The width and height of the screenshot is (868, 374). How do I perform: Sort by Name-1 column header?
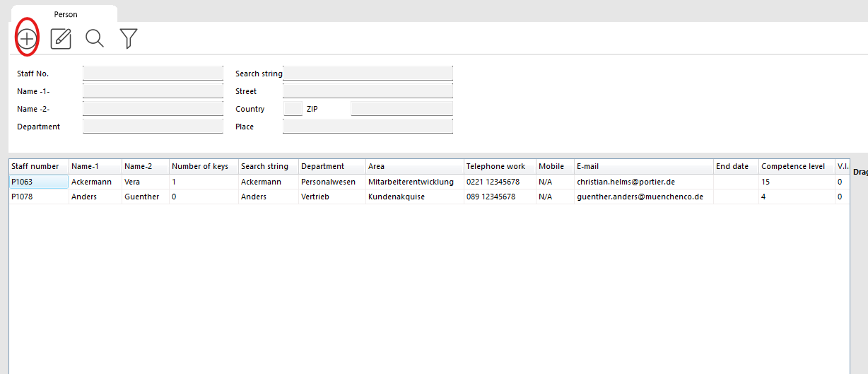(95, 167)
